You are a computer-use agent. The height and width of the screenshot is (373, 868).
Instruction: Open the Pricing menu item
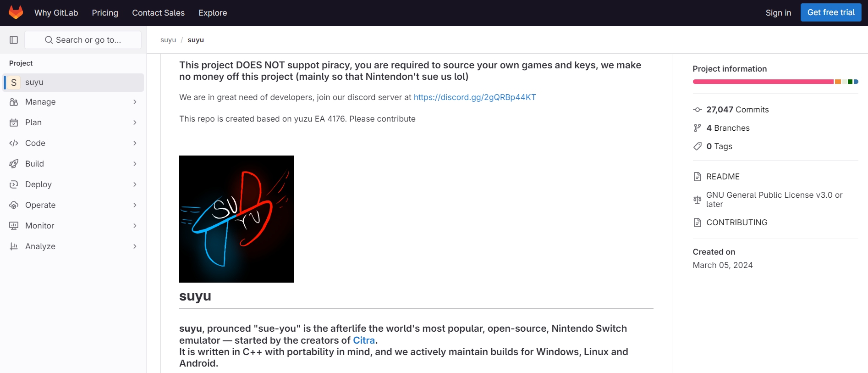[105, 13]
